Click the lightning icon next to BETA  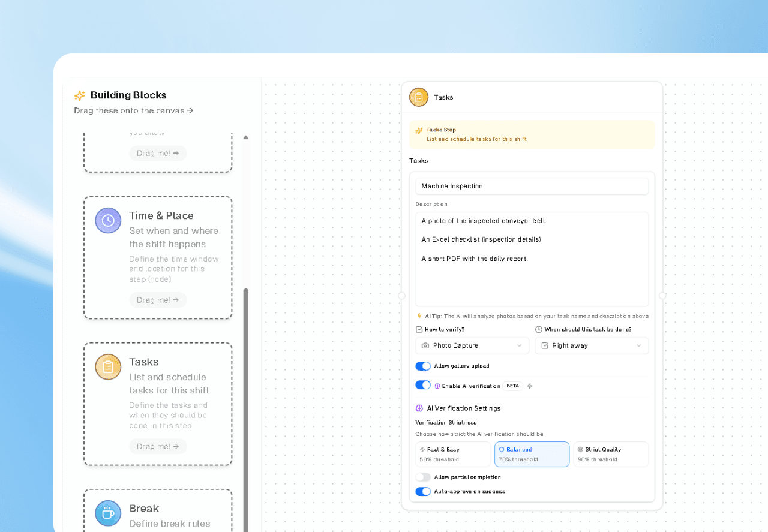[x=530, y=386]
